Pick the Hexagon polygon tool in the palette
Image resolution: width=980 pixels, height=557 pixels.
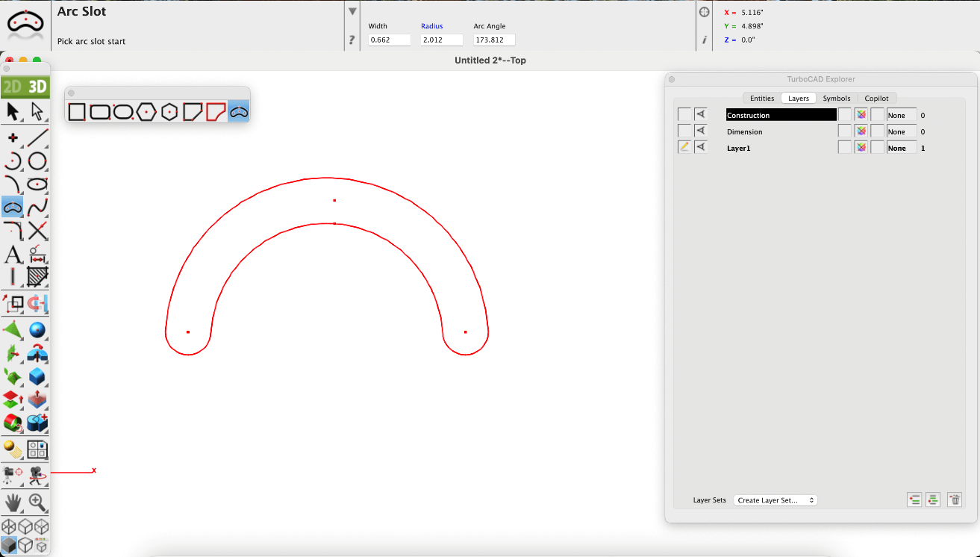[x=146, y=112]
